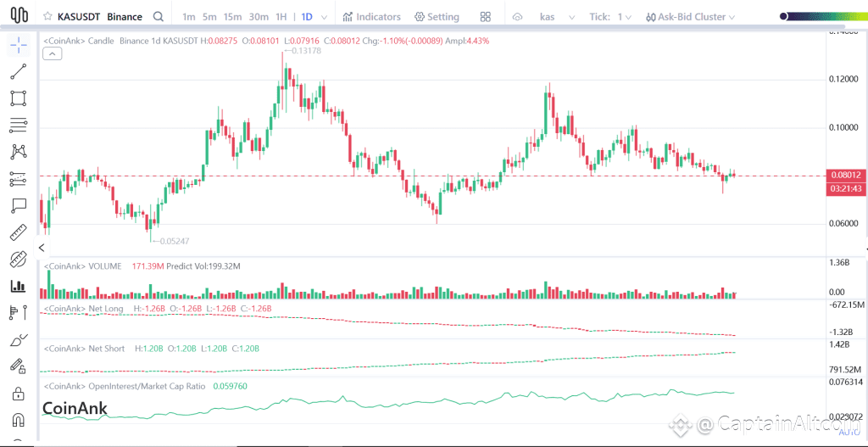Open the Tick 1 dropdown

(x=610, y=17)
